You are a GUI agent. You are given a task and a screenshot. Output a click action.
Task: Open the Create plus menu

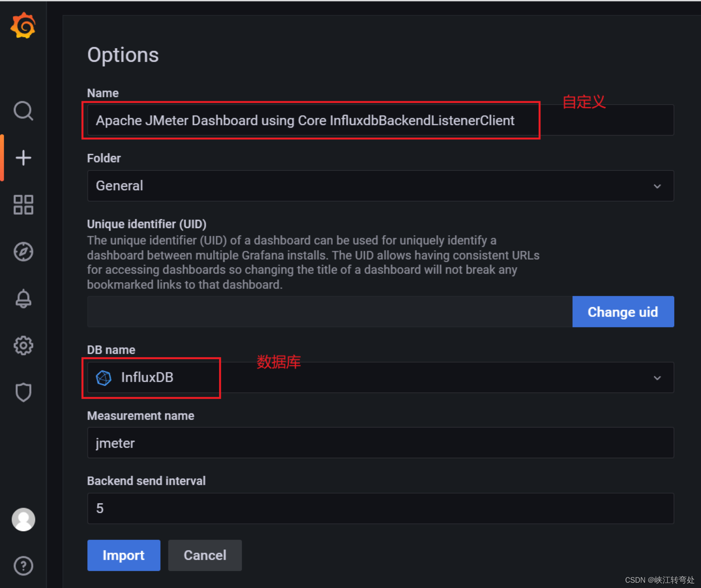(x=23, y=158)
